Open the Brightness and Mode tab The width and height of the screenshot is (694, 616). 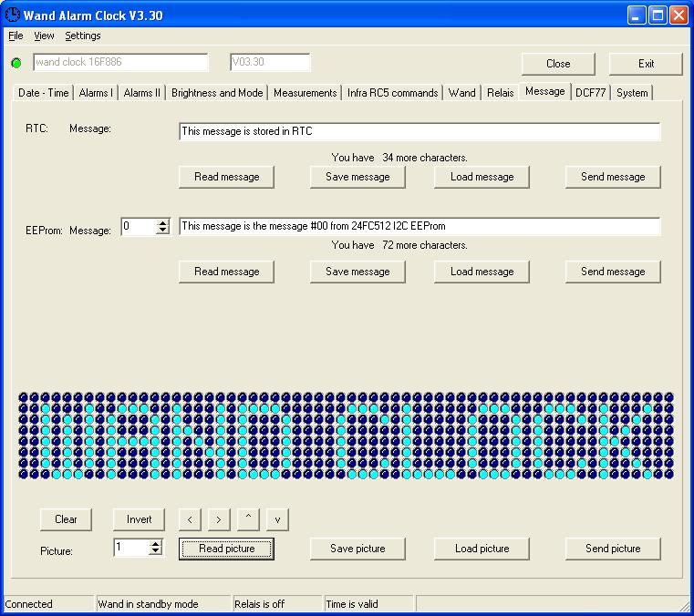point(217,93)
